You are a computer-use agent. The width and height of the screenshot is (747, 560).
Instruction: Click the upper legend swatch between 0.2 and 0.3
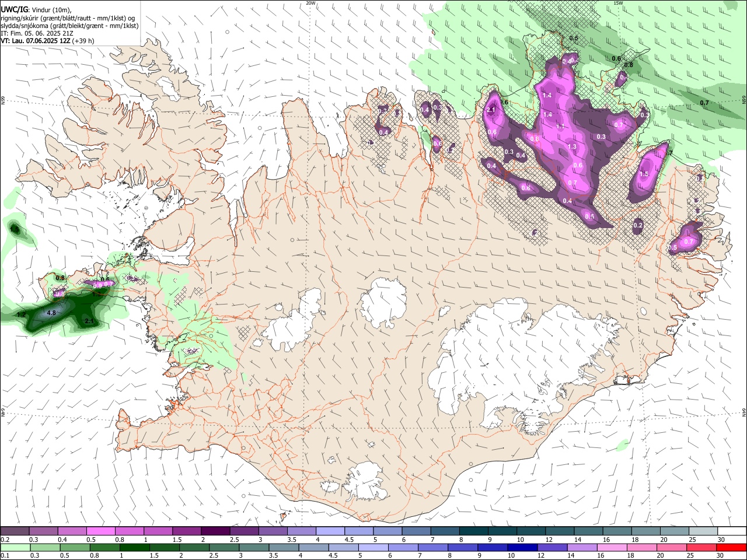pyautogui.click(x=15, y=531)
